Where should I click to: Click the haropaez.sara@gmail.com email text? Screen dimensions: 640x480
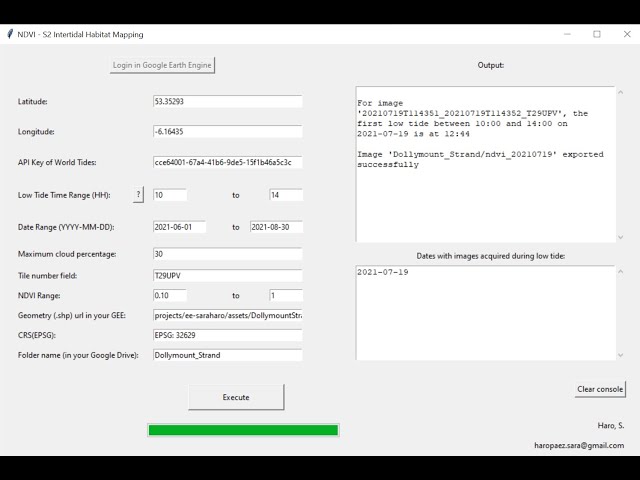click(x=579, y=445)
